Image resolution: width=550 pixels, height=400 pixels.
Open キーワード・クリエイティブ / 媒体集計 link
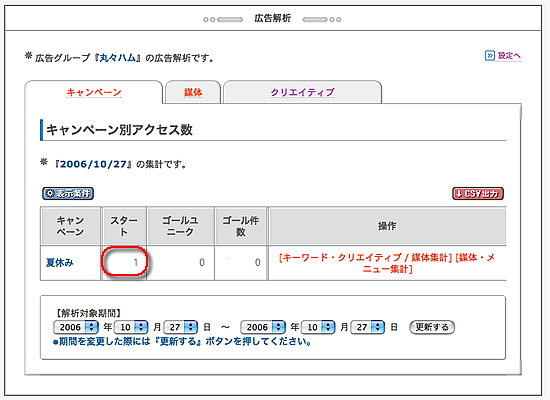click(365, 258)
